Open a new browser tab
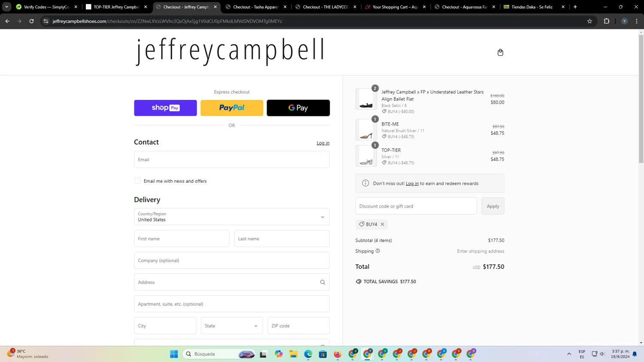Screen dimensions: 644x362 pyautogui.click(x=575, y=7)
